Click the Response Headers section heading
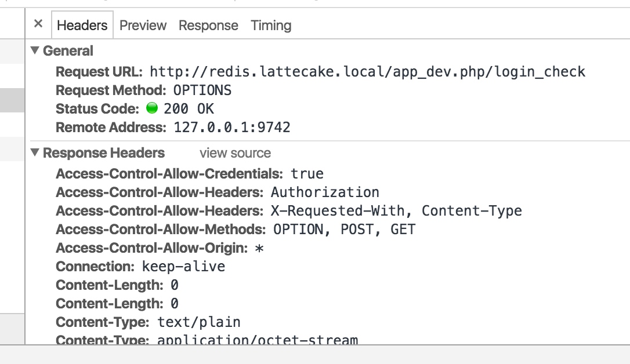 [104, 153]
